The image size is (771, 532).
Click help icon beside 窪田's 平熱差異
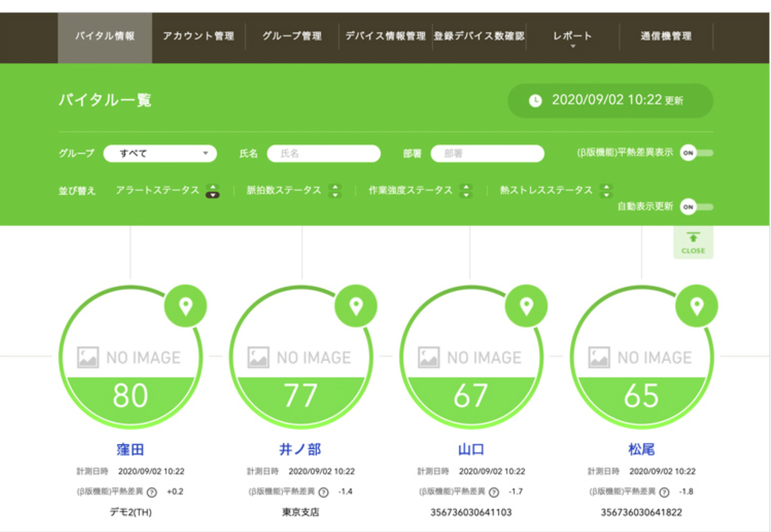point(152,492)
